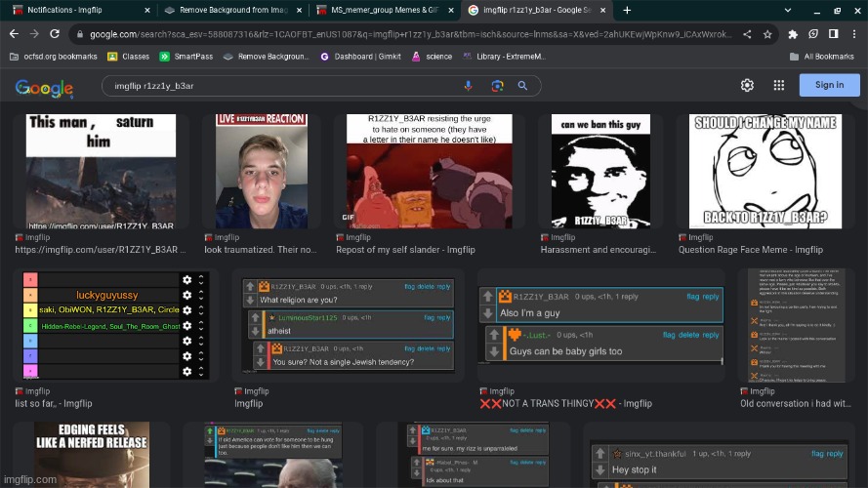
Task: Open the LIVE REACTION image result
Action: tap(262, 172)
